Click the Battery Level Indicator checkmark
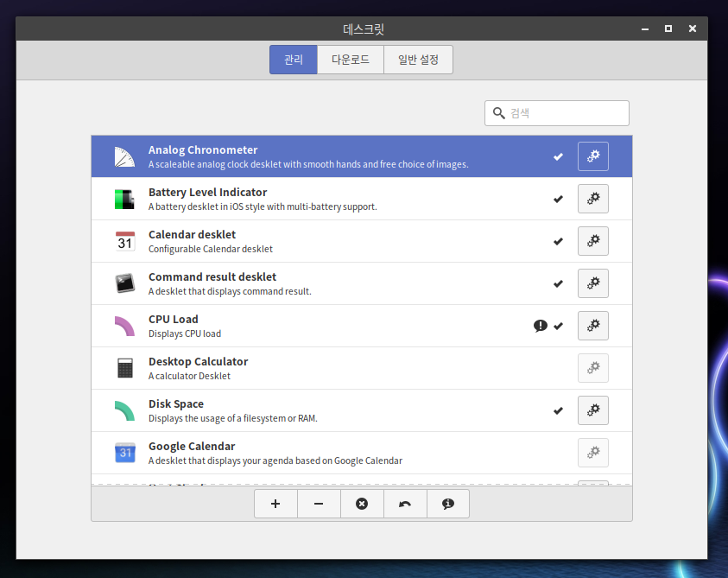The width and height of the screenshot is (728, 578). [x=558, y=200]
